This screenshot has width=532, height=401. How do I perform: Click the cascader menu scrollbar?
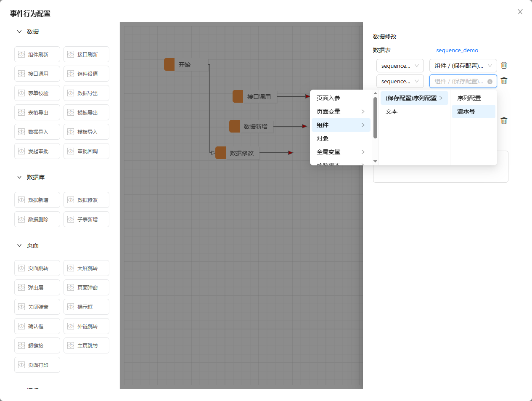[x=375, y=118]
